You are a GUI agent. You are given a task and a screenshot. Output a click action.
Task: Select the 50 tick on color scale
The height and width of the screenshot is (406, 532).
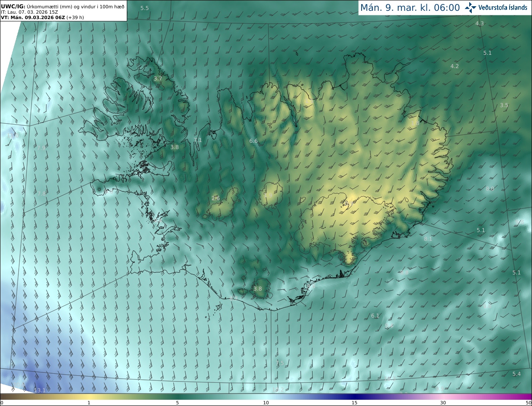528,403
